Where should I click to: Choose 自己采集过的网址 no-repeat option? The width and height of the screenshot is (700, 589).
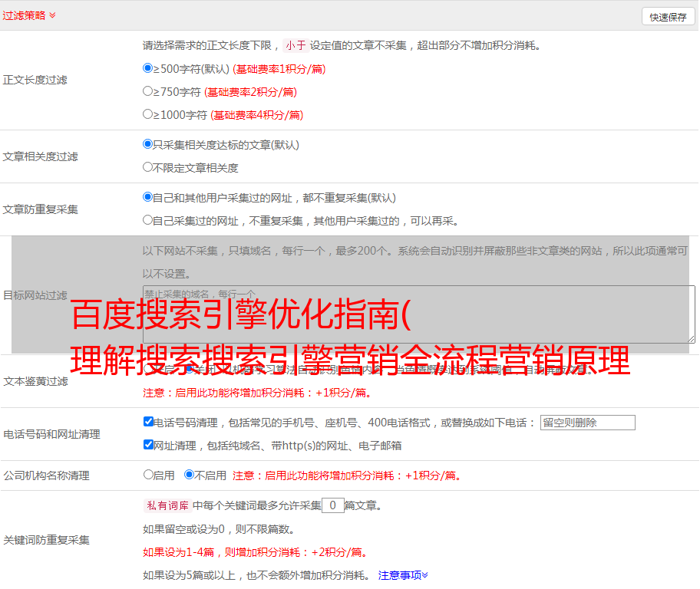[x=148, y=220]
